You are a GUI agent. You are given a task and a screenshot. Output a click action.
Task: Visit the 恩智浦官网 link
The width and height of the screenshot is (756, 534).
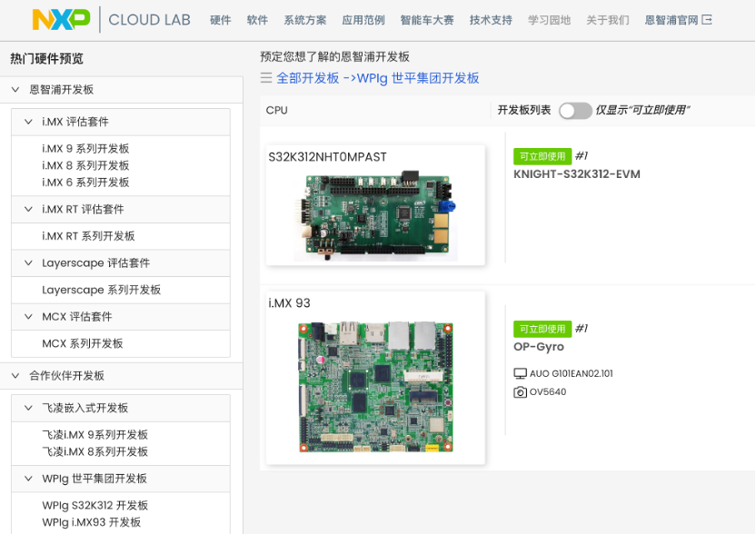[671, 20]
